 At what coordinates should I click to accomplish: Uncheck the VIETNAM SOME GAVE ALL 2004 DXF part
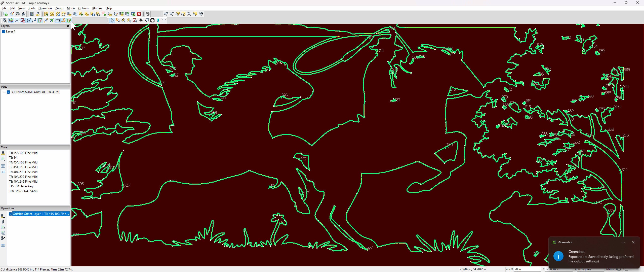coord(8,92)
